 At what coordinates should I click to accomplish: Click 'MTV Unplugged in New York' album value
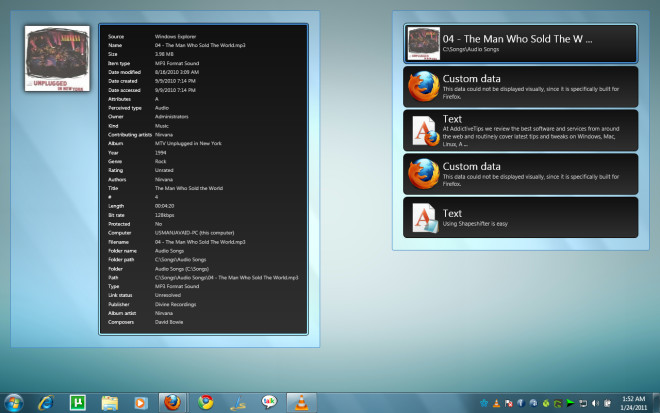(x=188, y=144)
